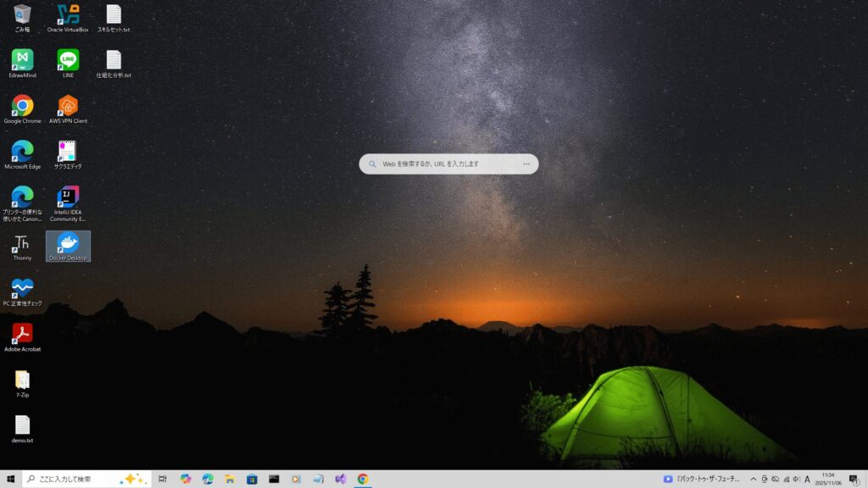Select the サクラエディタ desktop icon
The height and width of the screenshot is (488, 868).
tap(68, 152)
